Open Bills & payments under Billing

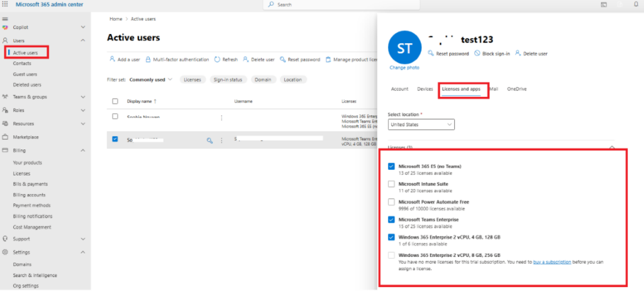pos(30,184)
